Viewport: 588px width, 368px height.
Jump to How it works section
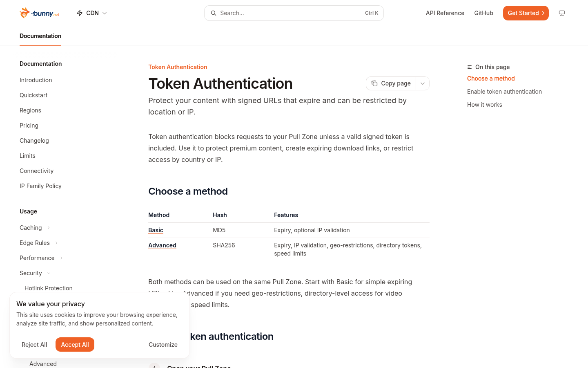[485, 105]
